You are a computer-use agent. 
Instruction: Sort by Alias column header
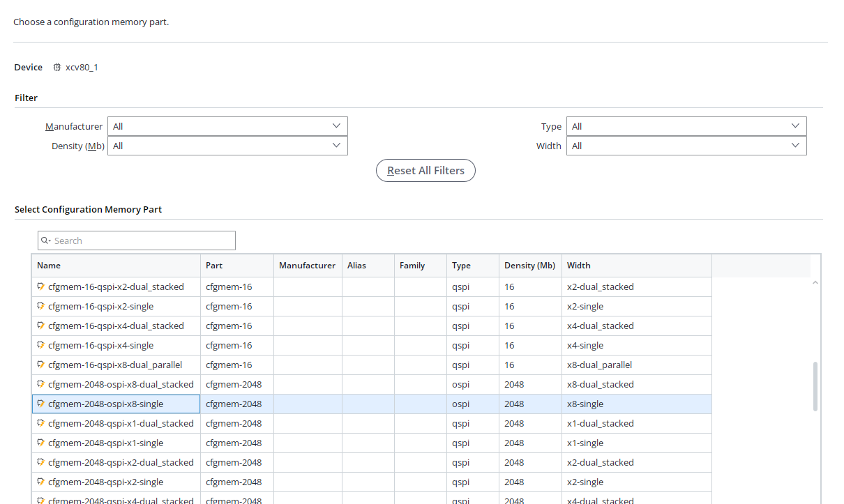[368, 266]
